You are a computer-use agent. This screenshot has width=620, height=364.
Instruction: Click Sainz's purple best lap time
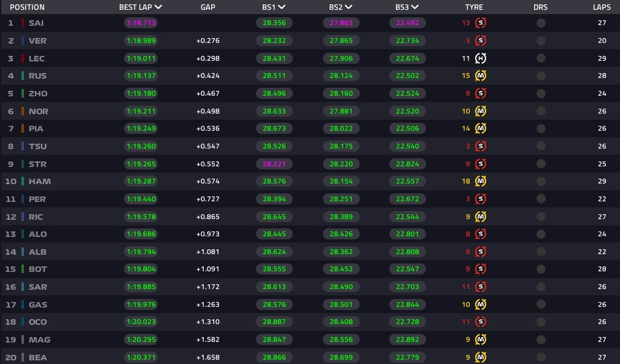coord(141,23)
